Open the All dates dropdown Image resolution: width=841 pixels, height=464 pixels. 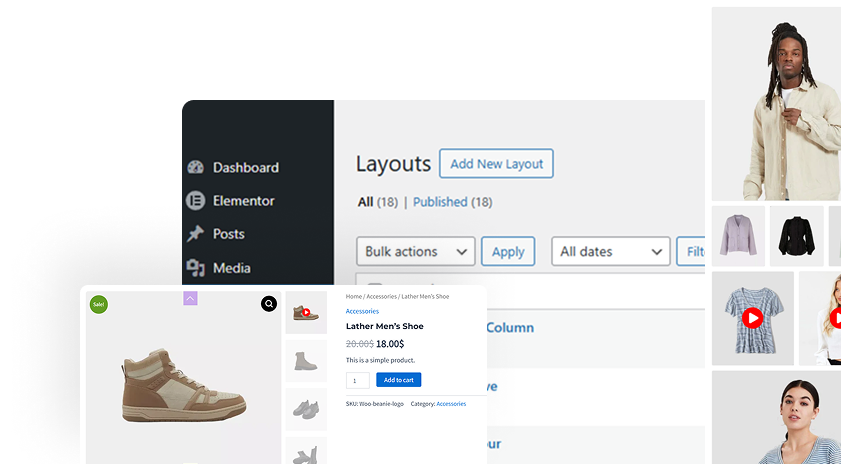pyautogui.click(x=610, y=252)
